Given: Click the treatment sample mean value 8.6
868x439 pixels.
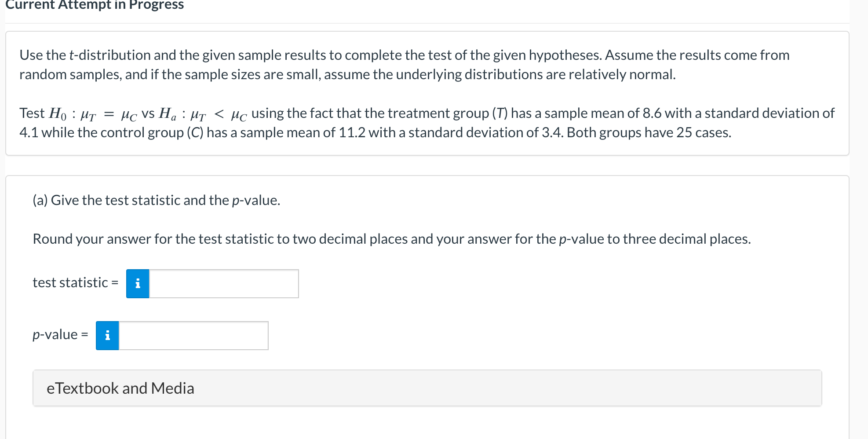Looking at the screenshot, I should [652, 113].
